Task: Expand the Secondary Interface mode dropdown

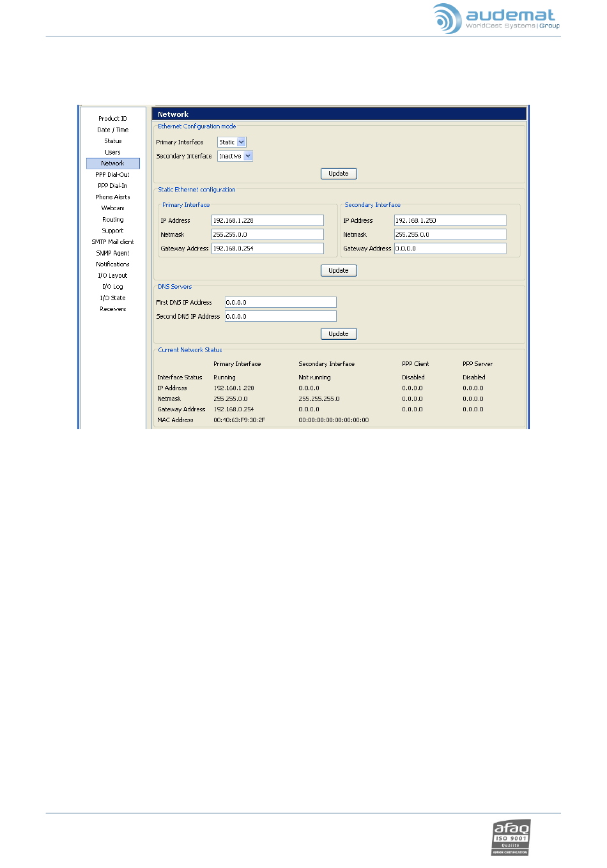Action: coord(235,156)
